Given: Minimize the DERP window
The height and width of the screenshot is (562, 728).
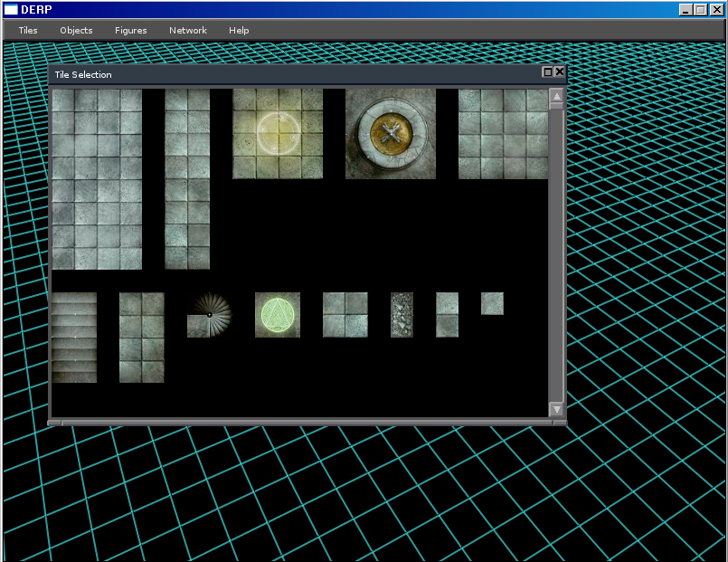Looking at the screenshot, I should click(685, 10).
